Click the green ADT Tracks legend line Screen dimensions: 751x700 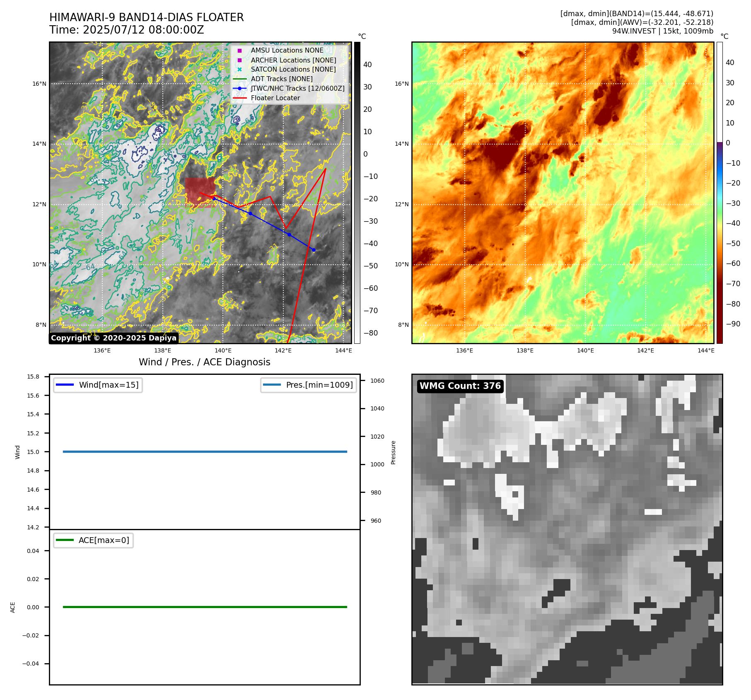[240, 79]
